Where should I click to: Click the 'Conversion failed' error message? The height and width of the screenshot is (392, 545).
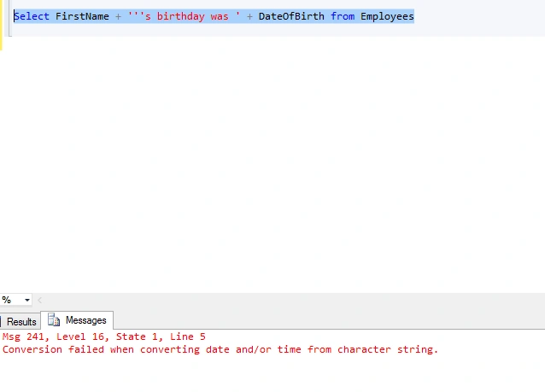click(x=220, y=349)
